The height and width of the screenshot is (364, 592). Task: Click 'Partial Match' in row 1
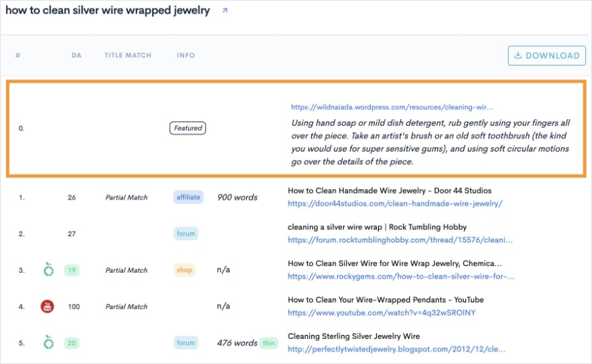127,197
